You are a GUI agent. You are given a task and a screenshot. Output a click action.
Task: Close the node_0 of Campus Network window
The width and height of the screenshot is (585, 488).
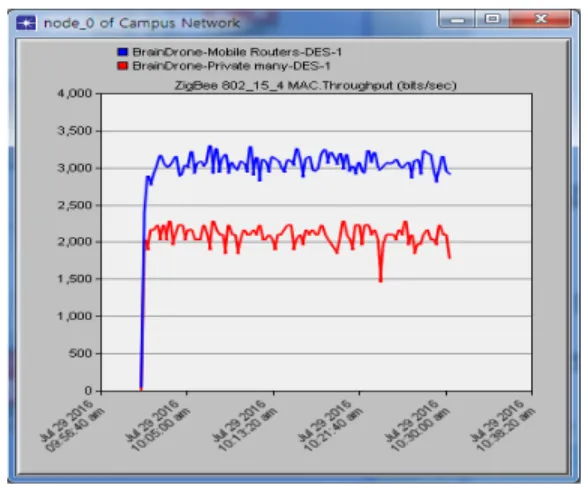(541, 19)
